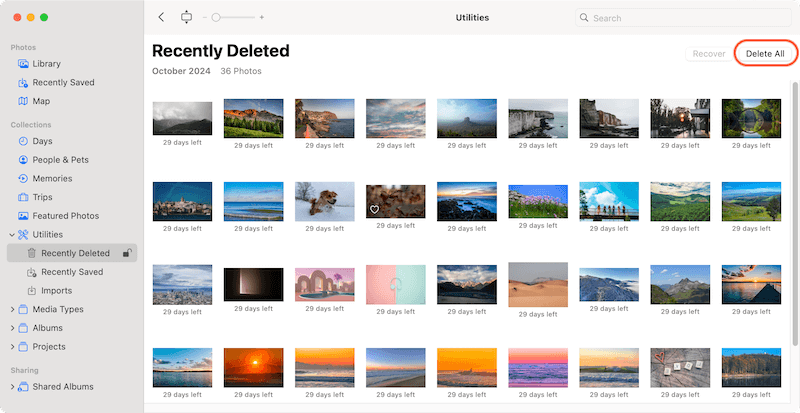Click the Library photo stack icon
This screenshot has width=800, height=413.
23,64
